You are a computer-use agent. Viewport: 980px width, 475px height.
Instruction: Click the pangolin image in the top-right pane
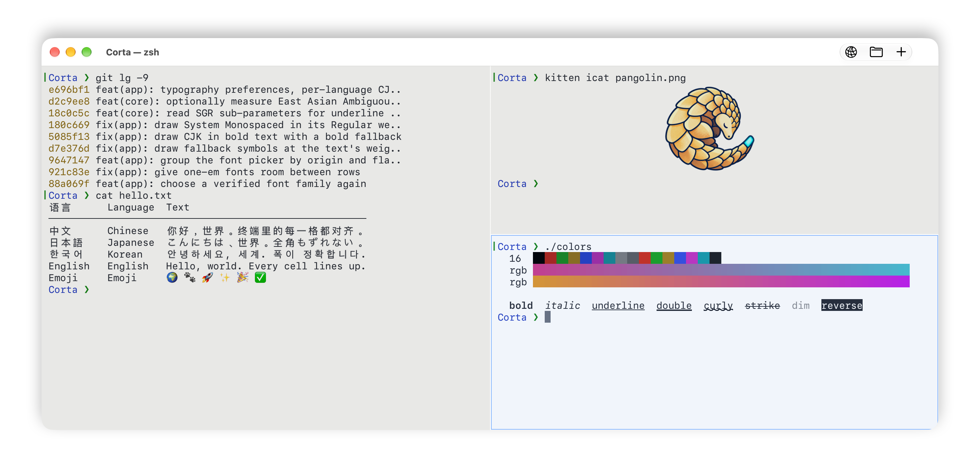click(710, 128)
